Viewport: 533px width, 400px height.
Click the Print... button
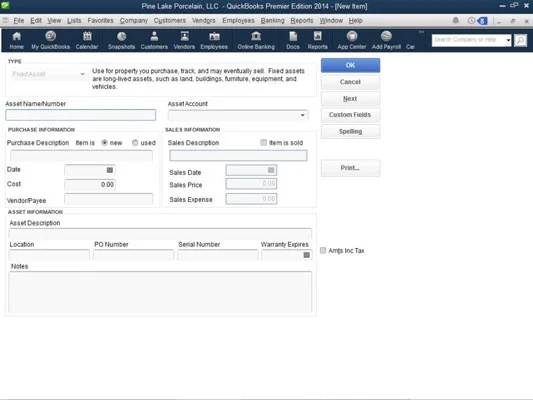(x=350, y=168)
